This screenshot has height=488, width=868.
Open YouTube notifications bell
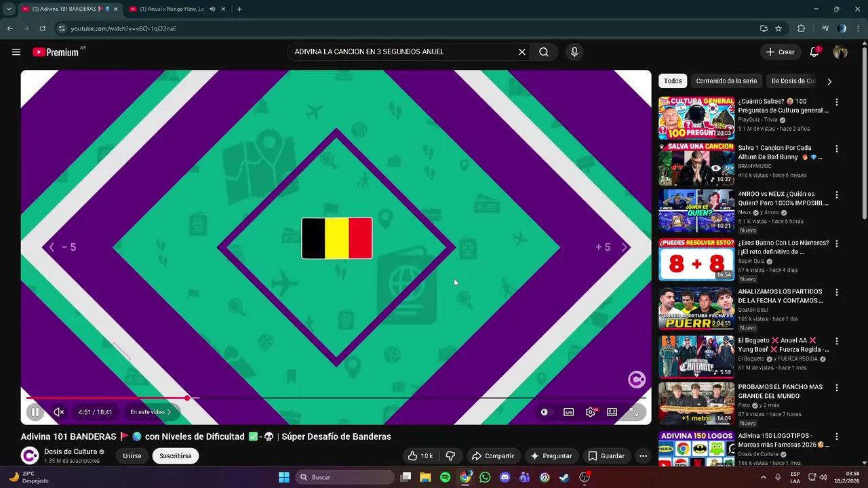click(814, 52)
